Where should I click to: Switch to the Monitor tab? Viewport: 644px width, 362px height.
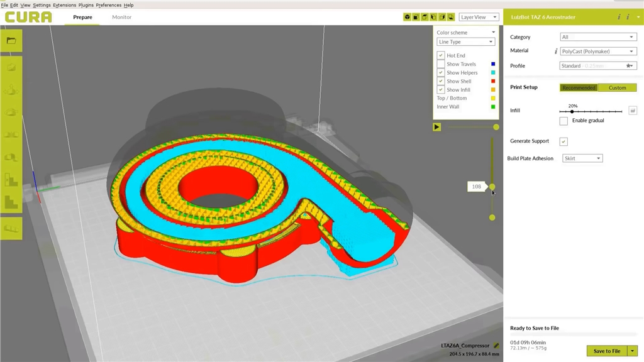[x=121, y=17]
